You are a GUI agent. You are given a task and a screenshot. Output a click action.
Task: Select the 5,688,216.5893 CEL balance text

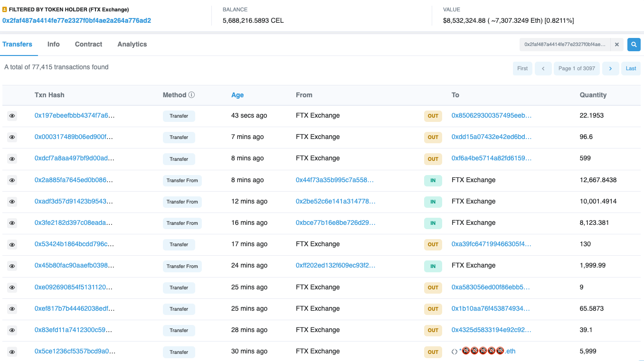pyautogui.click(x=253, y=20)
